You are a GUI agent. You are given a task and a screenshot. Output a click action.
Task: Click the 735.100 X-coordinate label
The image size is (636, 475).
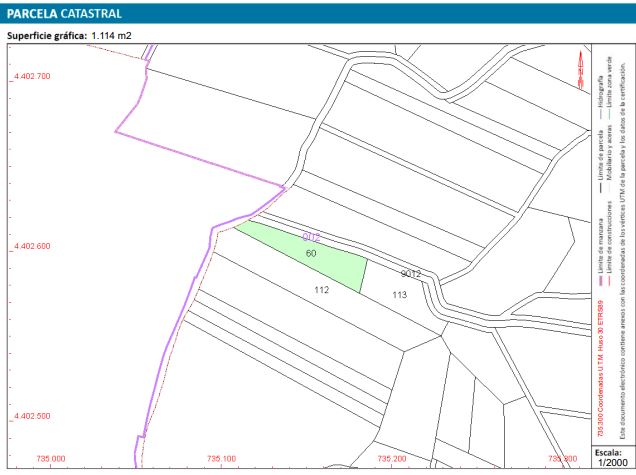(x=221, y=459)
